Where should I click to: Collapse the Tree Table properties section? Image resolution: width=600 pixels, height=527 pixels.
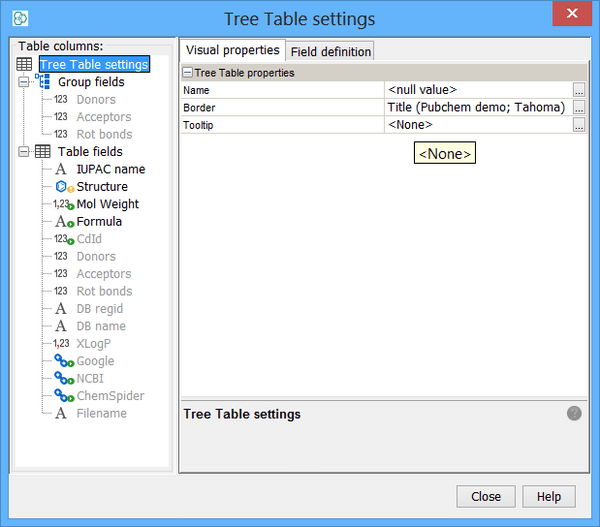click(187, 73)
